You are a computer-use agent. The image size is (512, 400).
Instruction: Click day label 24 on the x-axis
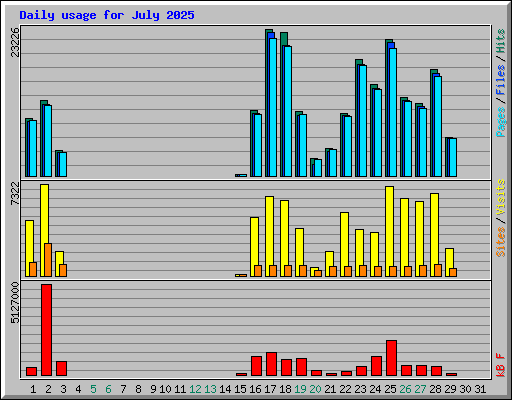point(375,389)
